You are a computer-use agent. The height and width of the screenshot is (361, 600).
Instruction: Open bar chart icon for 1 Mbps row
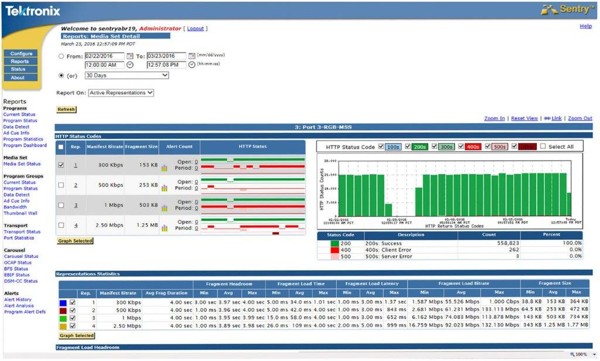point(165,208)
